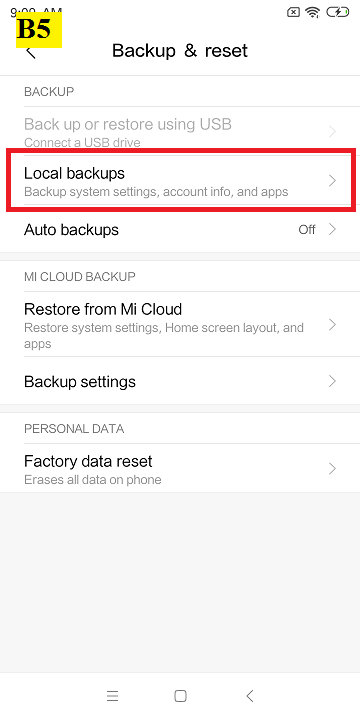Tap the yellow B5 label badge
The height and width of the screenshot is (720, 360).
[x=39, y=30]
